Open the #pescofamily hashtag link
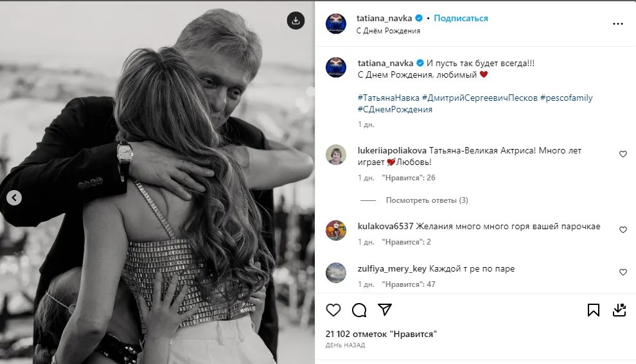The height and width of the screenshot is (364, 636). click(x=566, y=98)
